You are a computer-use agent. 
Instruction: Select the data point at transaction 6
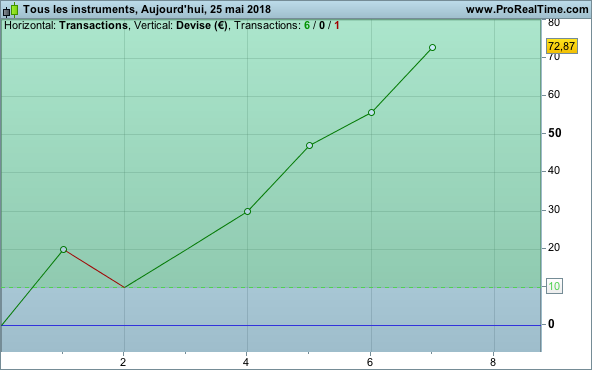click(x=371, y=113)
